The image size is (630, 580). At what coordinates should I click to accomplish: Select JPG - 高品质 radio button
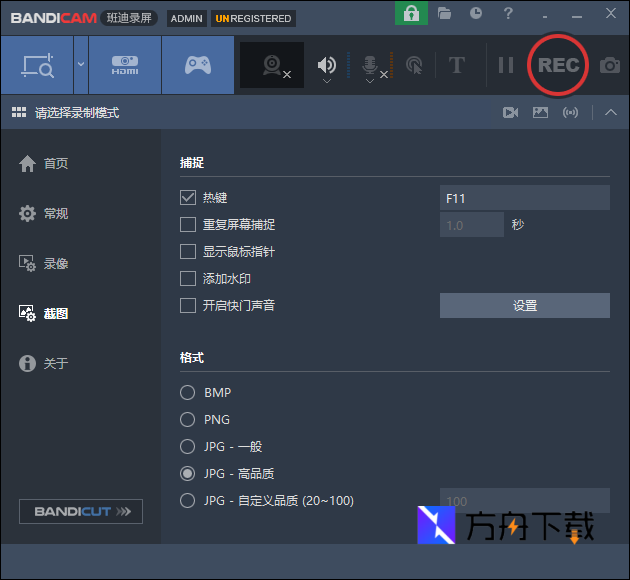pos(187,474)
